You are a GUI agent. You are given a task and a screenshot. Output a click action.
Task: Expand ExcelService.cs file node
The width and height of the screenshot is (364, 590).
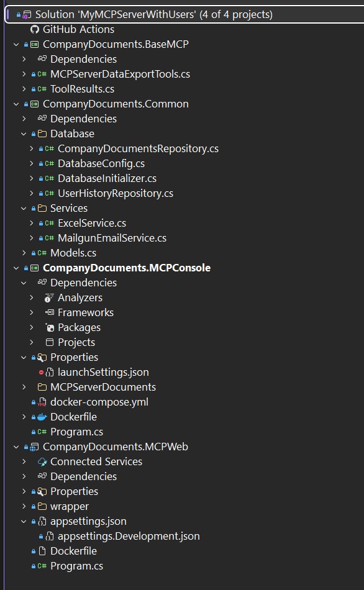pos(31,223)
